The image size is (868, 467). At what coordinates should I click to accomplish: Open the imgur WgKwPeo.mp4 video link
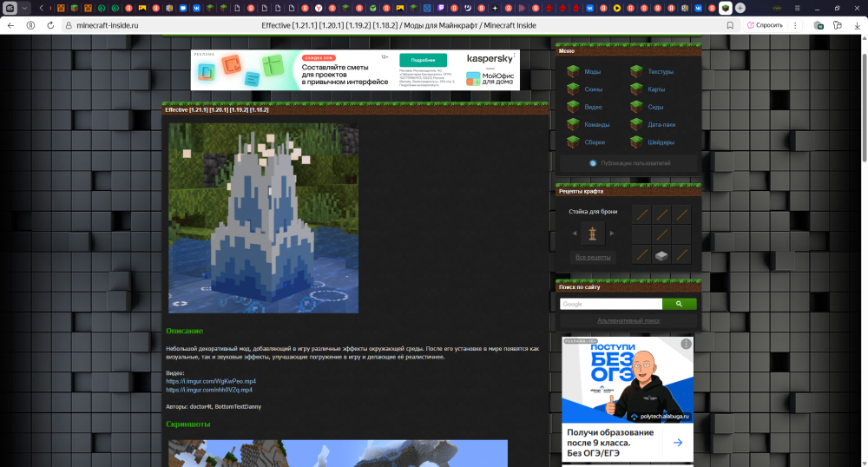(x=211, y=381)
